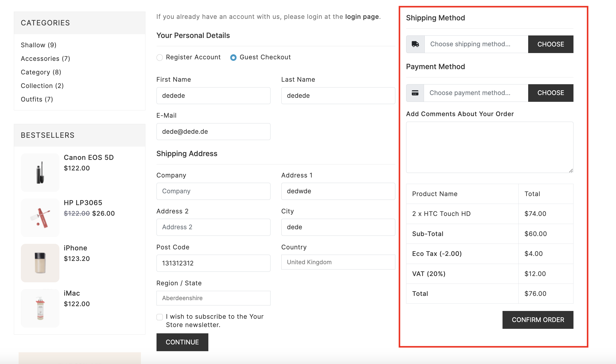
Task: Click the Last Name field
Action: click(x=338, y=96)
